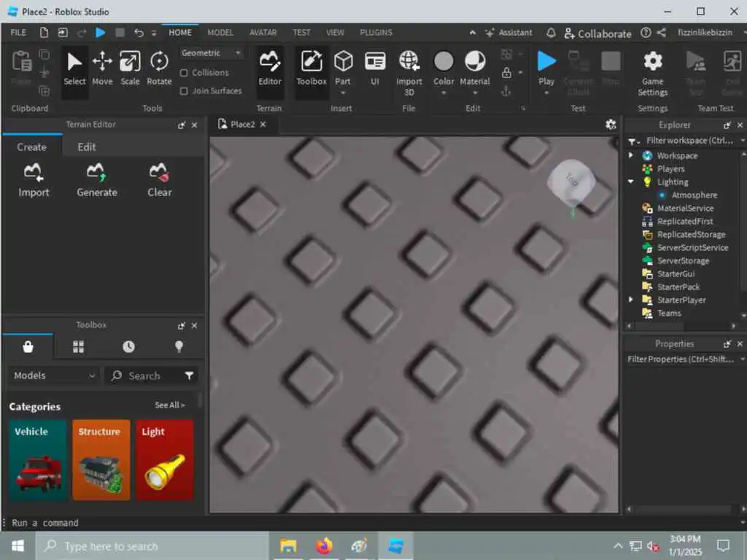Click the Material sphere button
The height and width of the screenshot is (560, 747).
point(475,61)
